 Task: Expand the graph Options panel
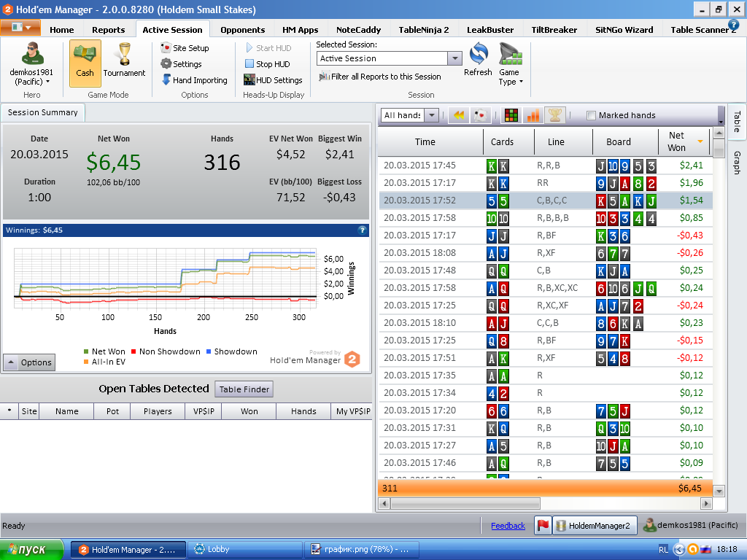(x=29, y=362)
